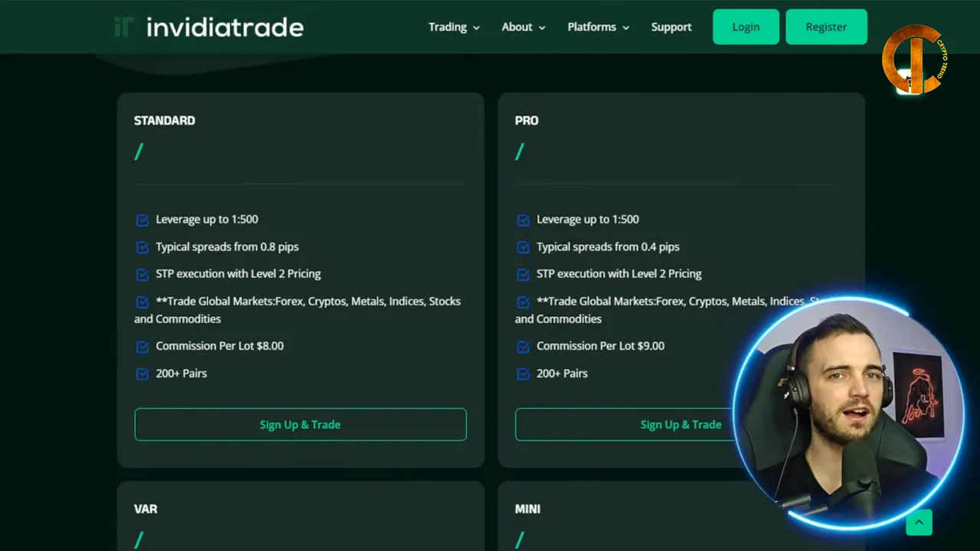Click text Typical spreads from 0.4 pips

pyautogui.click(x=608, y=247)
